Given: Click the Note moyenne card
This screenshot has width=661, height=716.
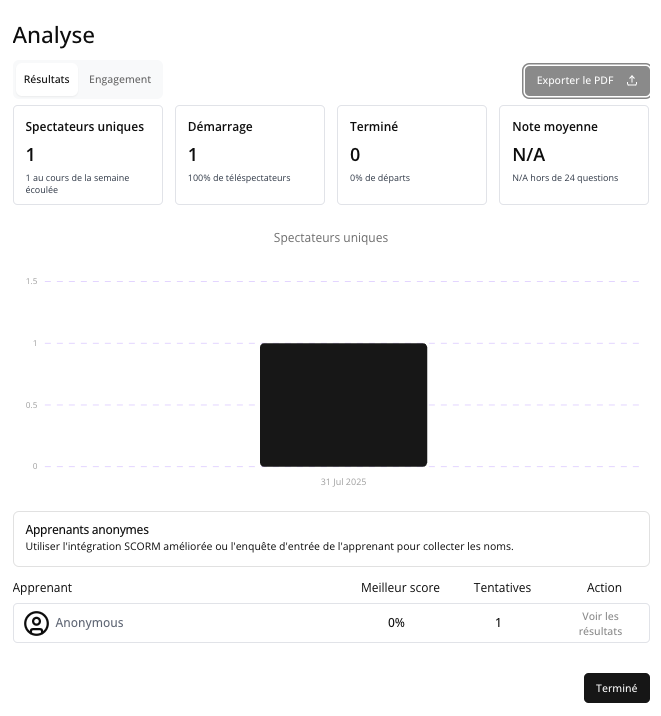Looking at the screenshot, I should [574, 155].
